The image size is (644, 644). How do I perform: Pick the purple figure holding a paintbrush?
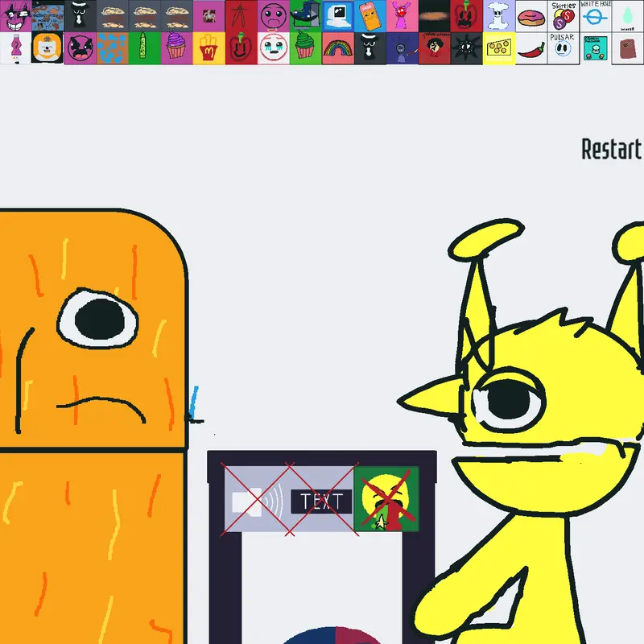click(x=402, y=48)
